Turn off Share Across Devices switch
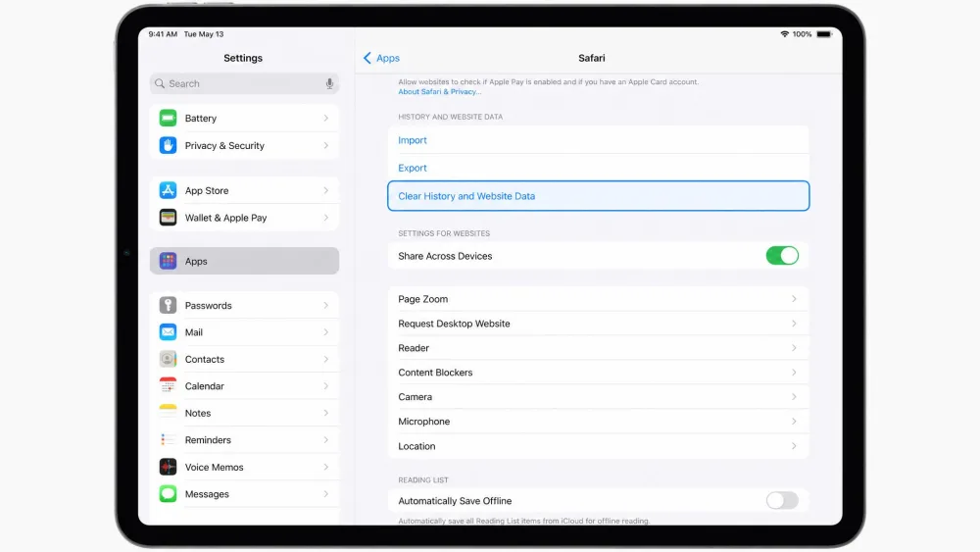Viewport: 980px width, 552px height. 782,256
